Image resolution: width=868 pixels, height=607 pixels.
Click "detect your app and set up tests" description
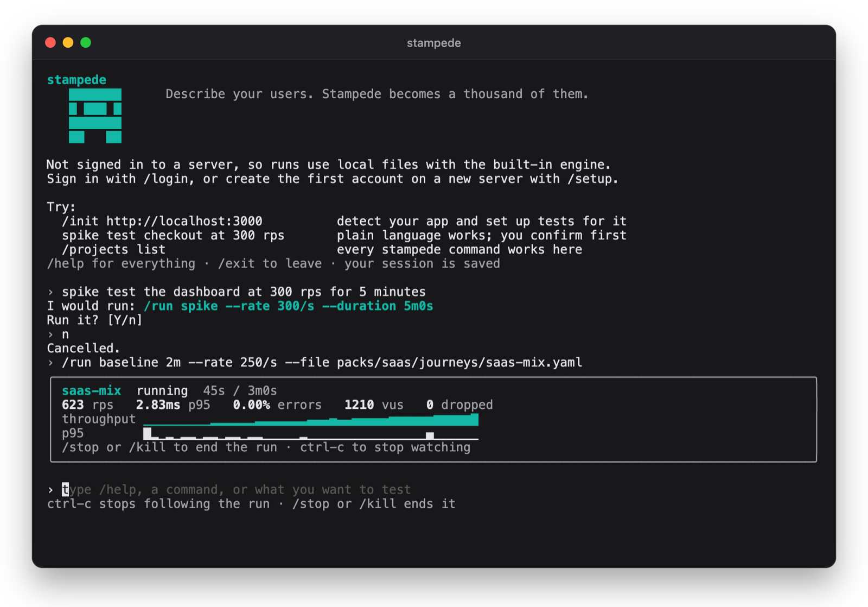click(482, 222)
